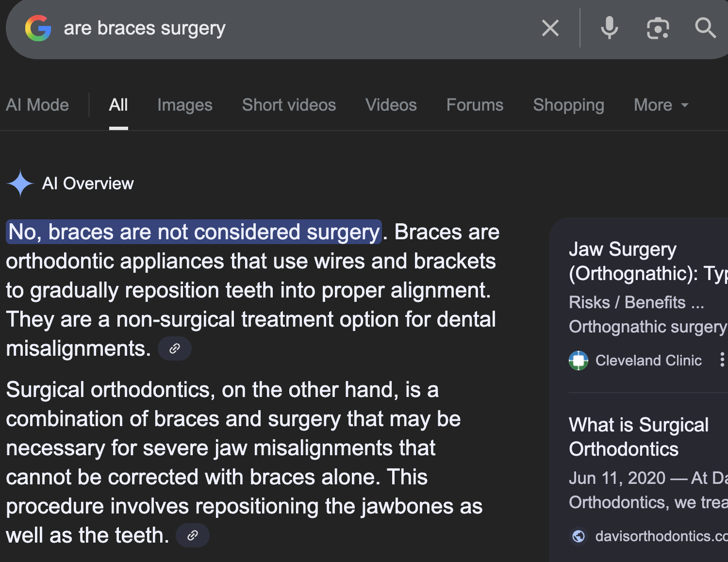Start voice search with microphone icon

609,28
